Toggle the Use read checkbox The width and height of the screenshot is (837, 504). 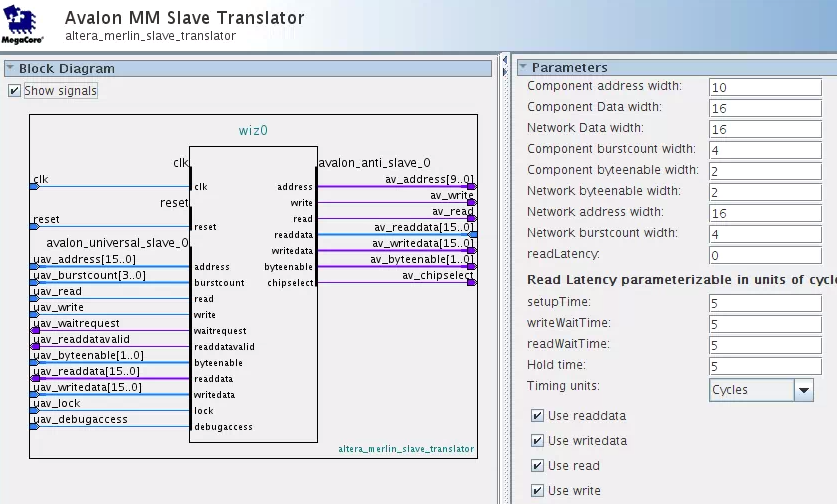pos(537,466)
